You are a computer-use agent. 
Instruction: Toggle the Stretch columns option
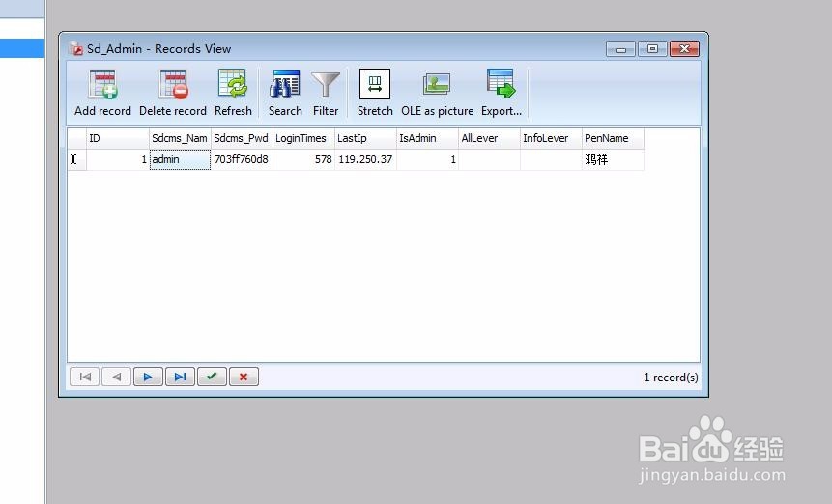375,94
